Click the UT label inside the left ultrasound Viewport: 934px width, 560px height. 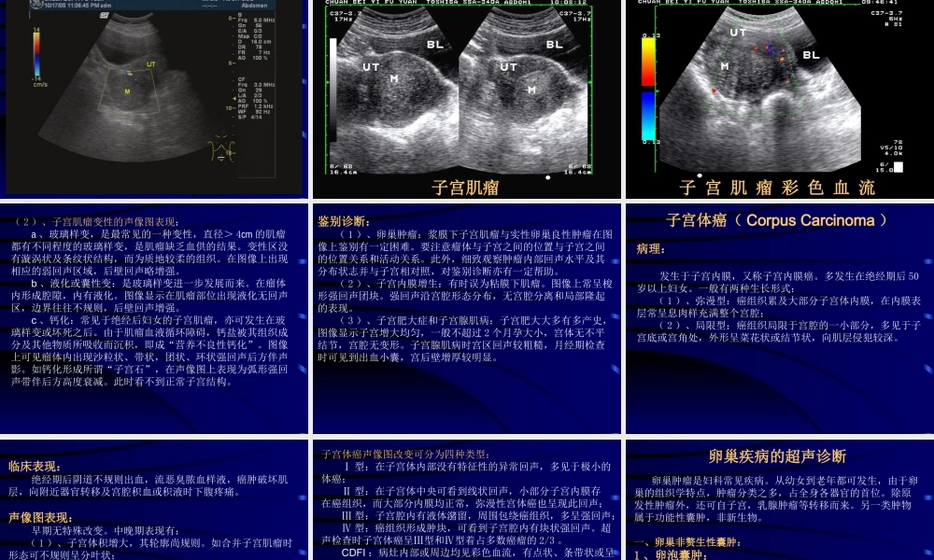[x=151, y=63]
